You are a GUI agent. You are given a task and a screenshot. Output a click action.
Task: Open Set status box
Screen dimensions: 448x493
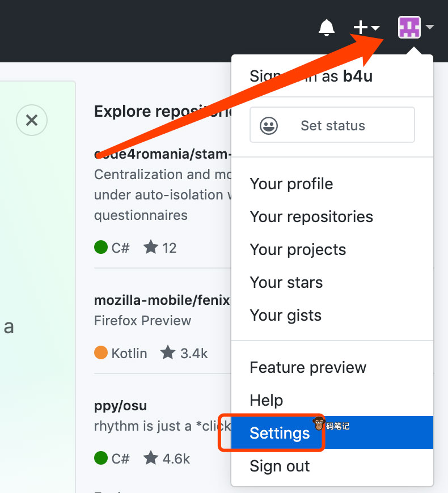[332, 125]
